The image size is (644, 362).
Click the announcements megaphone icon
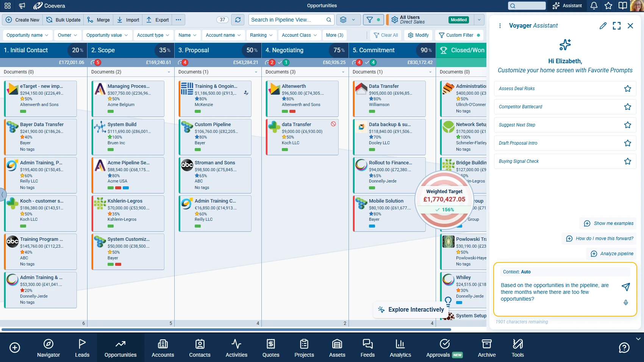pos(22,6)
